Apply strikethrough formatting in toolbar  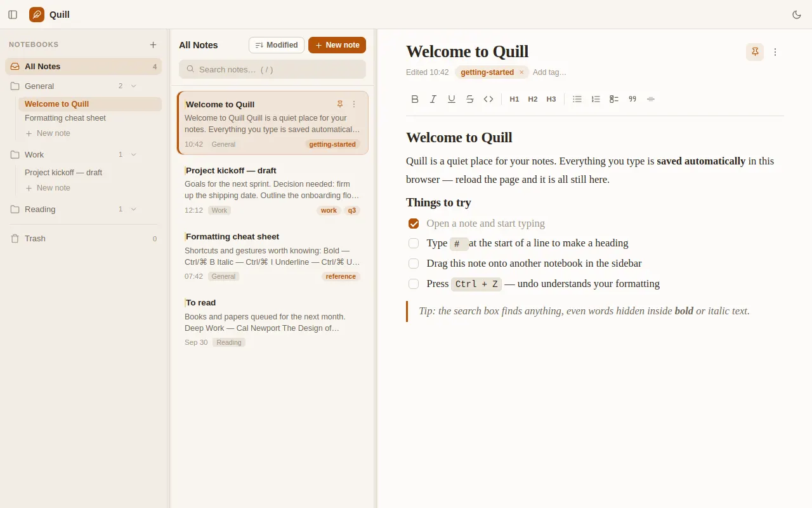tap(470, 99)
